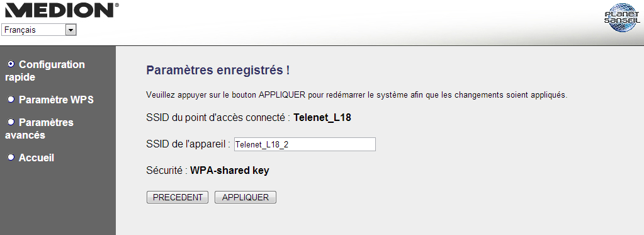Click the Français language selection box
Image resolution: width=644 pixels, height=235 pixels.
[39, 30]
